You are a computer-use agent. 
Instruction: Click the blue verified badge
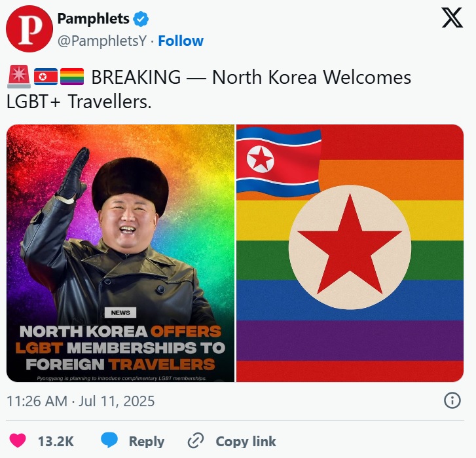click(x=141, y=19)
